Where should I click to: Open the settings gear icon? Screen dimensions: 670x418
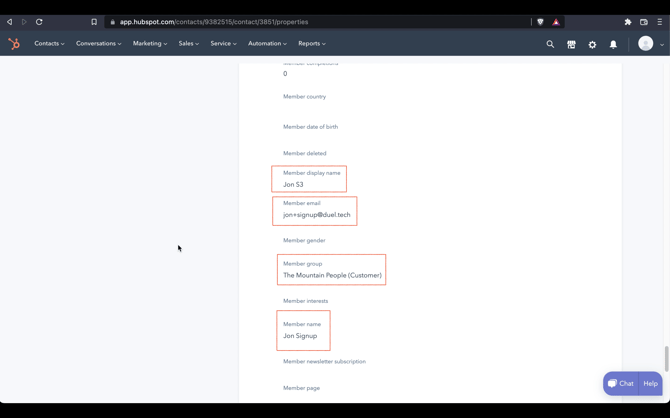coord(592,44)
